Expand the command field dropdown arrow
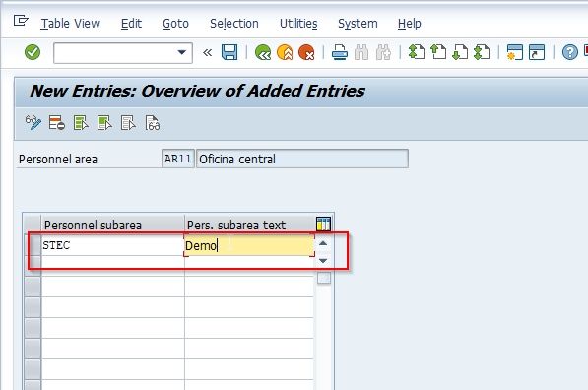 [182, 52]
